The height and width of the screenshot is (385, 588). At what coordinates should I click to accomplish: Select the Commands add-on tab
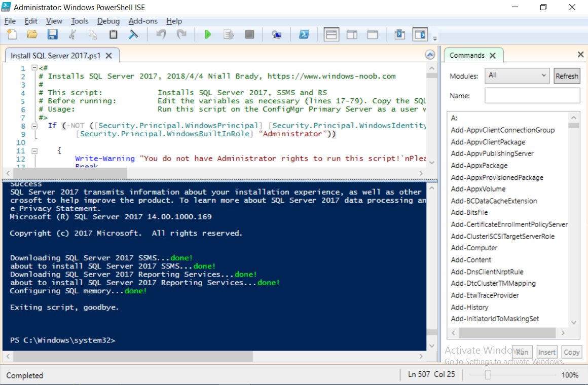(467, 55)
